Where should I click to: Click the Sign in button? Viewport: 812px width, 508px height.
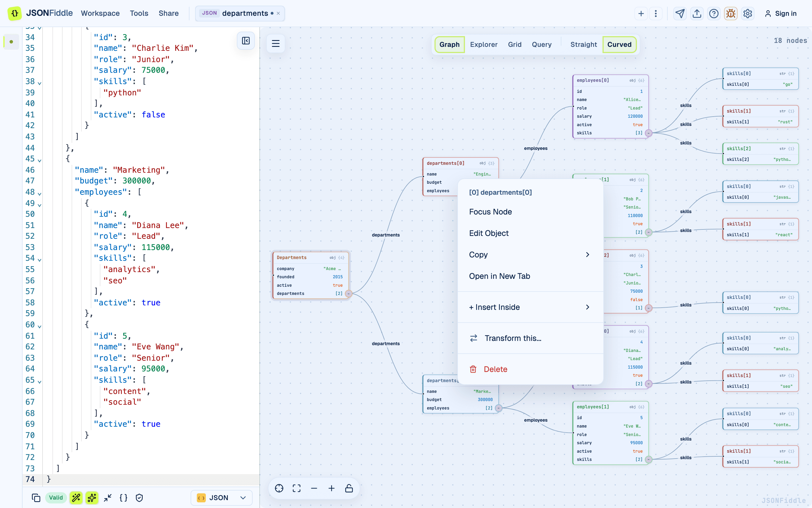click(x=780, y=14)
